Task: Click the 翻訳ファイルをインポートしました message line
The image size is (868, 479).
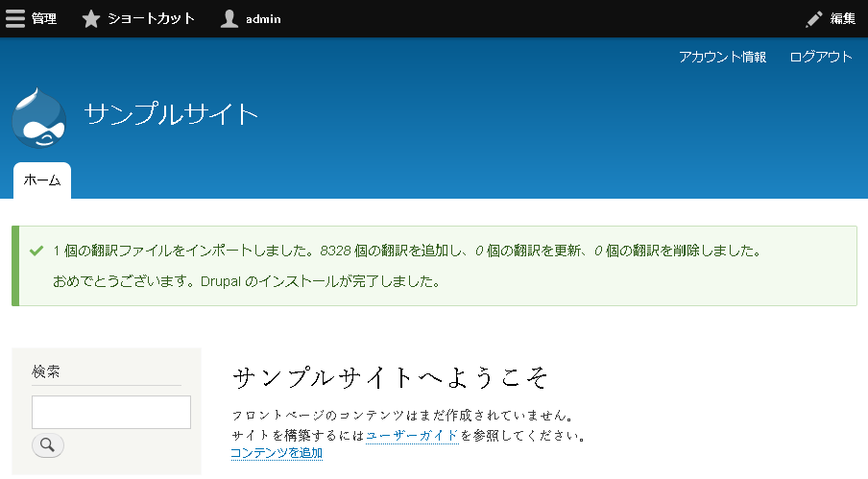Action: [407, 251]
